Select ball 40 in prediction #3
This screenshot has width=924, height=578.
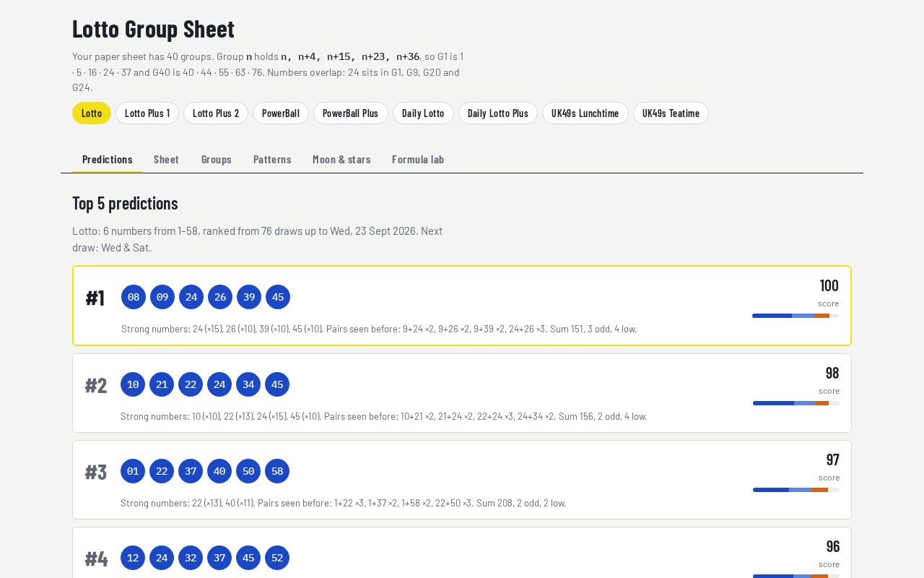point(219,471)
